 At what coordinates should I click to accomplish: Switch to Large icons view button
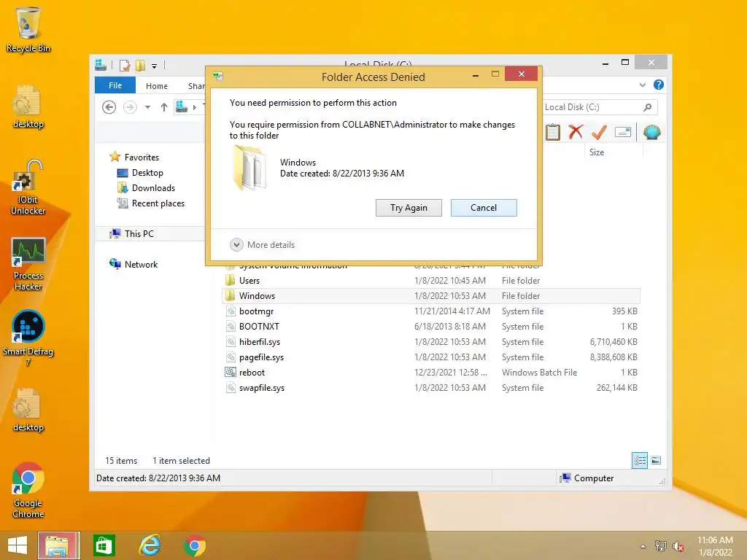(x=656, y=460)
